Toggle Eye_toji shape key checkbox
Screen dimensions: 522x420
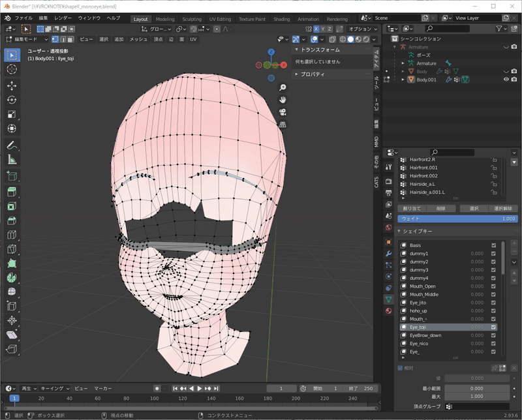pos(493,327)
